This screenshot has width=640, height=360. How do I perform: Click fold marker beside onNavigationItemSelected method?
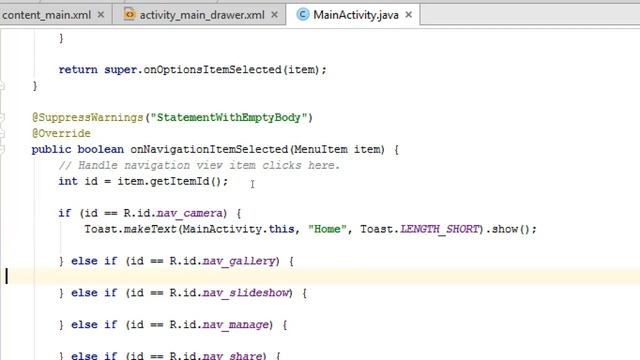(2, 149)
